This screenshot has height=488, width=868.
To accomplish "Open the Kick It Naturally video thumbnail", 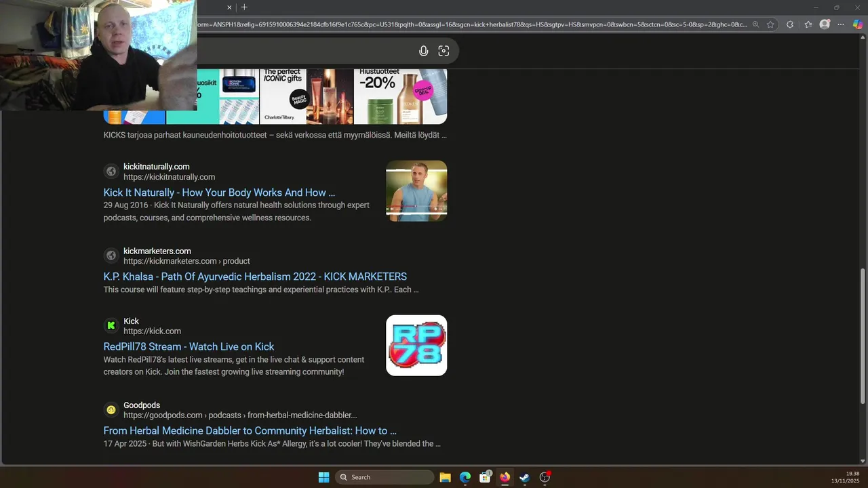I will (416, 191).
